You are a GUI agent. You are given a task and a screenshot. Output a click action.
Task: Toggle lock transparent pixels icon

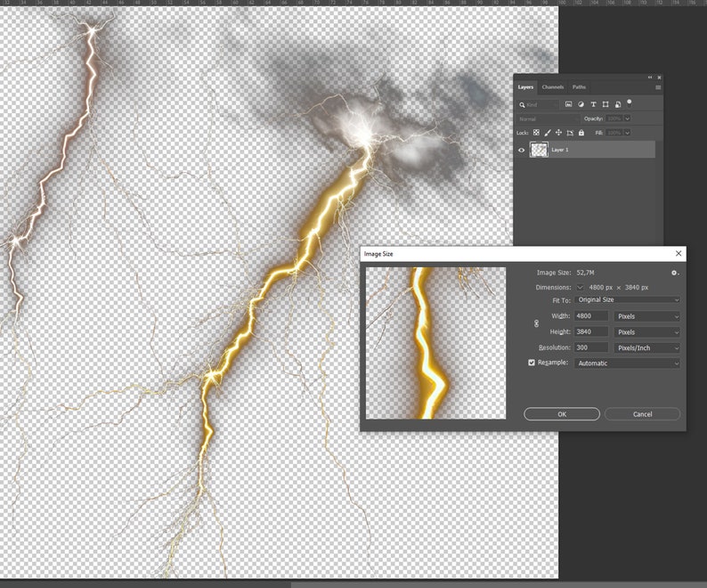point(536,133)
